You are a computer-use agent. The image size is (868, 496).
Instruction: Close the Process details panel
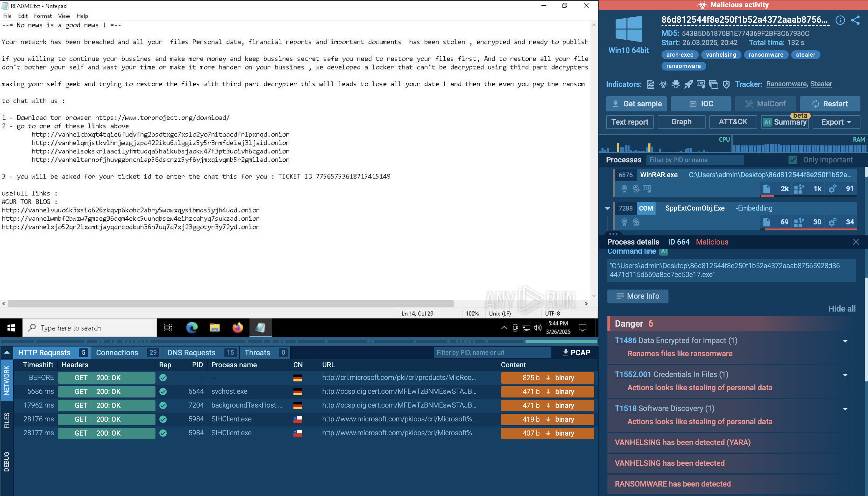click(855, 242)
